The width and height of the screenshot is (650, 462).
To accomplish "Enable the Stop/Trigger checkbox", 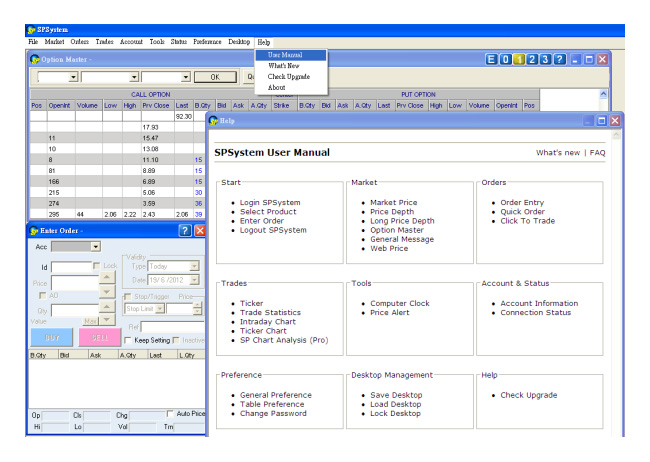I will tap(128, 297).
